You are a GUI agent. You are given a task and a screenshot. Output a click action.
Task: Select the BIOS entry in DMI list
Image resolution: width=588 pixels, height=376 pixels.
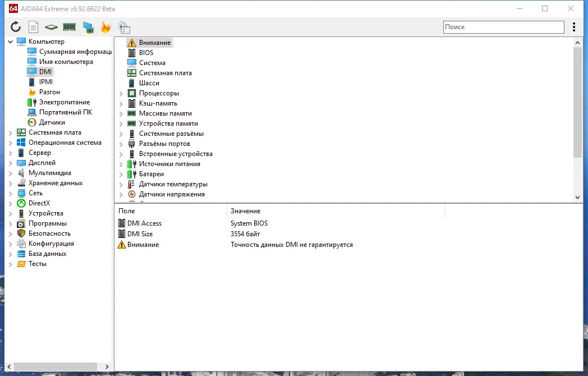pyautogui.click(x=146, y=53)
